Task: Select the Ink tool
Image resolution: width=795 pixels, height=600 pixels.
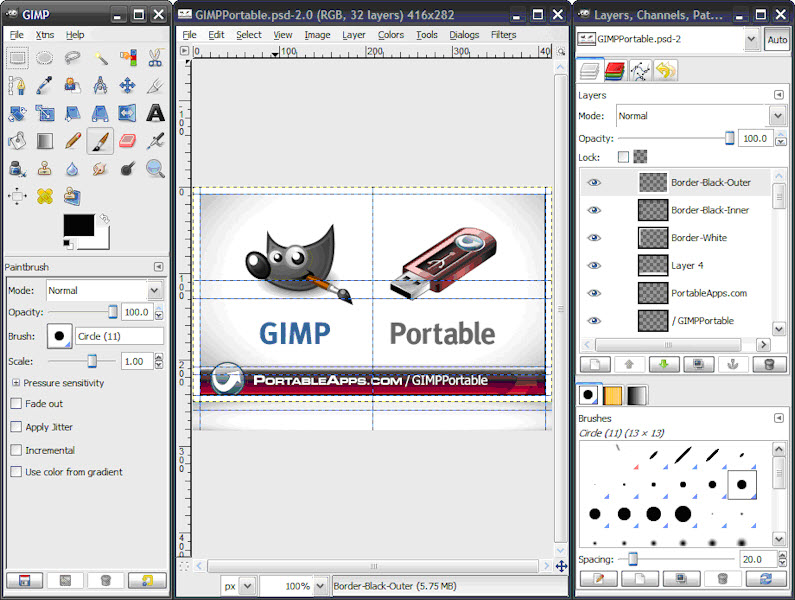Action: 17,168
